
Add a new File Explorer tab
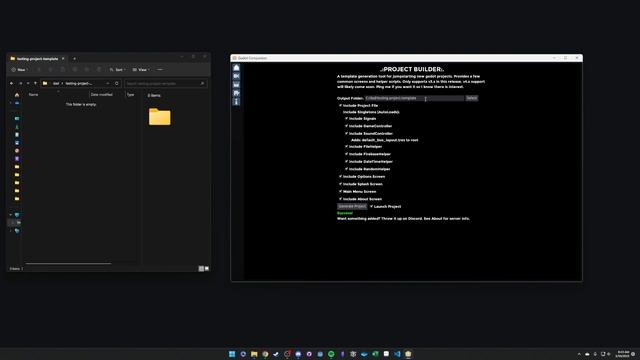(74, 59)
